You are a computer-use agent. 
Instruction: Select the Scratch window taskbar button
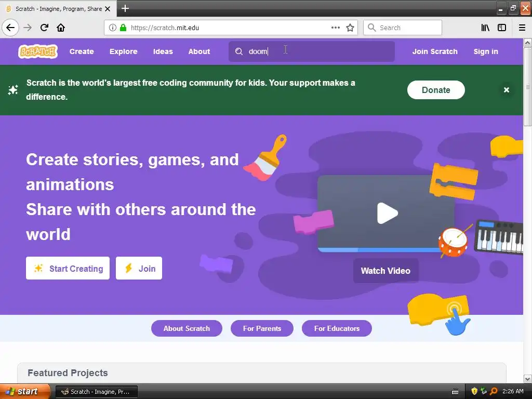[96, 392]
